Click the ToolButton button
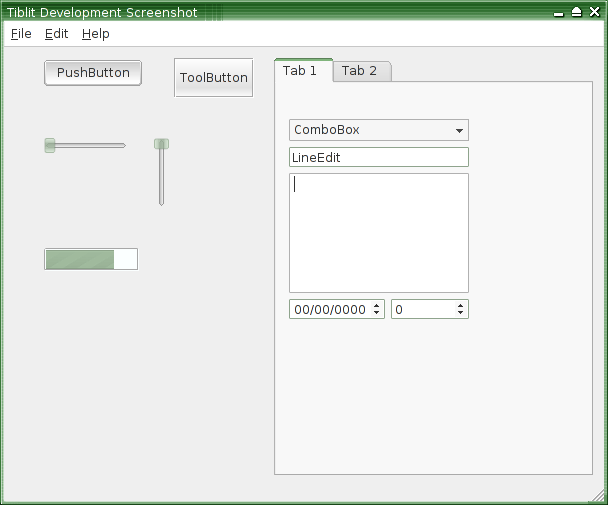This screenshot has width=608, height=505. pyautogui.click(x=214, y=78)
